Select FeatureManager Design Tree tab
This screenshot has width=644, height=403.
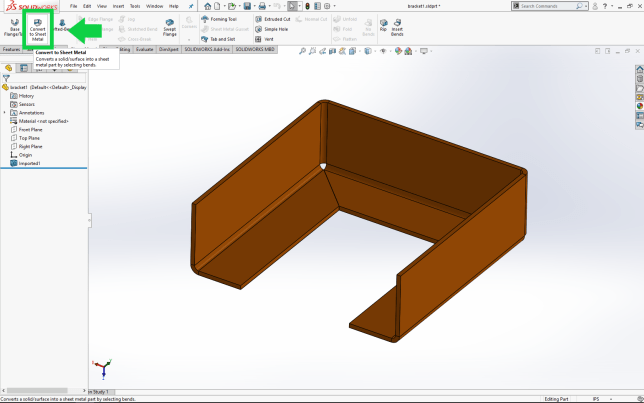point(9,68)
